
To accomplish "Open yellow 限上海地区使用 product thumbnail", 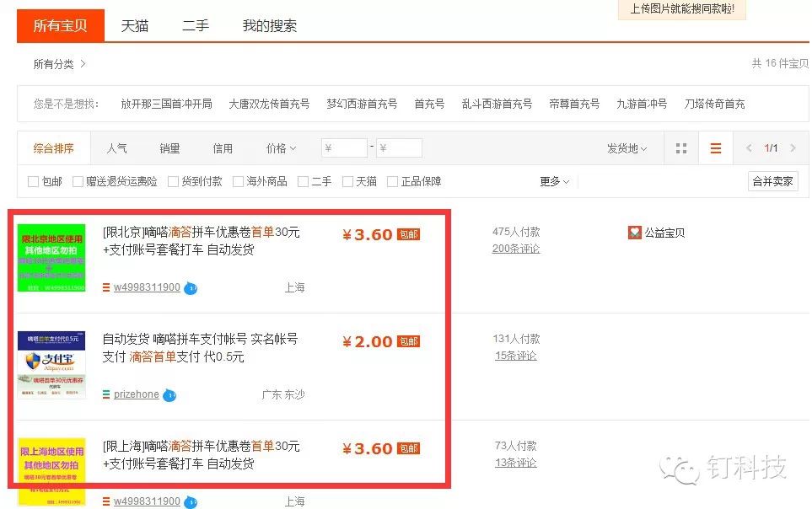I will click(x=51, y=472).
